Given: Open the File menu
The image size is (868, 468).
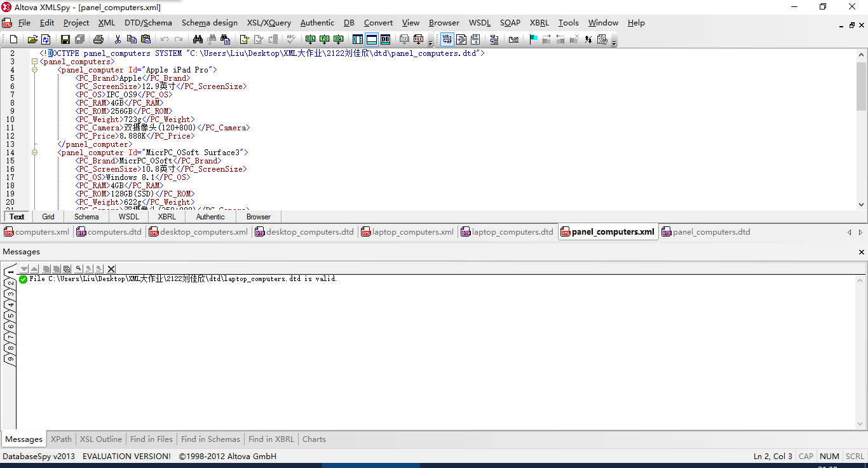Looking at the screenshot, I should click(25, 23).
